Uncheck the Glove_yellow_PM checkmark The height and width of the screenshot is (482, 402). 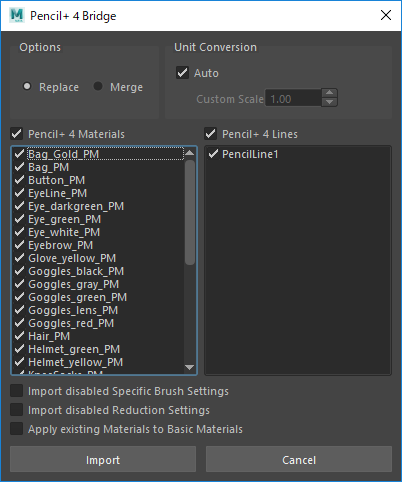[x=19, y=258]
